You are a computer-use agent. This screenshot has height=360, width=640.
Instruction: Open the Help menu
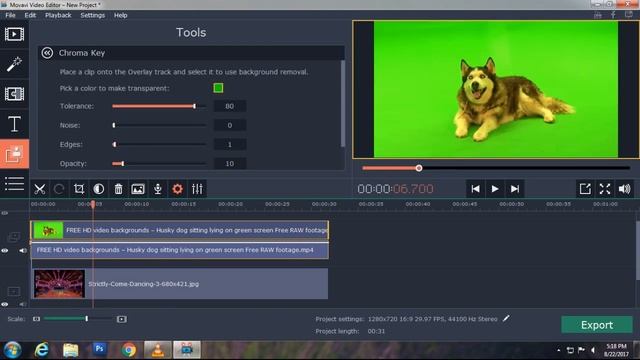tap(120, 15)
